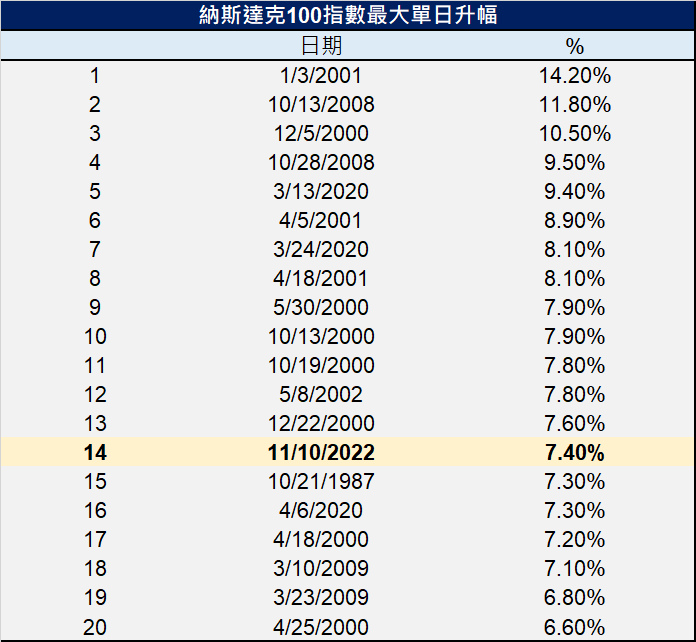Select the 9.50% cell
Image resolution: width=696 pixels, height=642 pixels.
pos(575,162)
